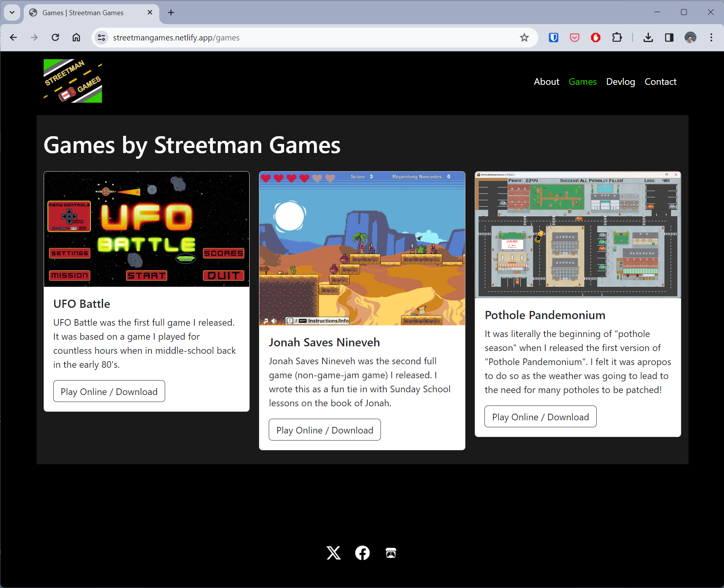Go to the browser home page
The image size is (724, 588).
click(76, 37)
